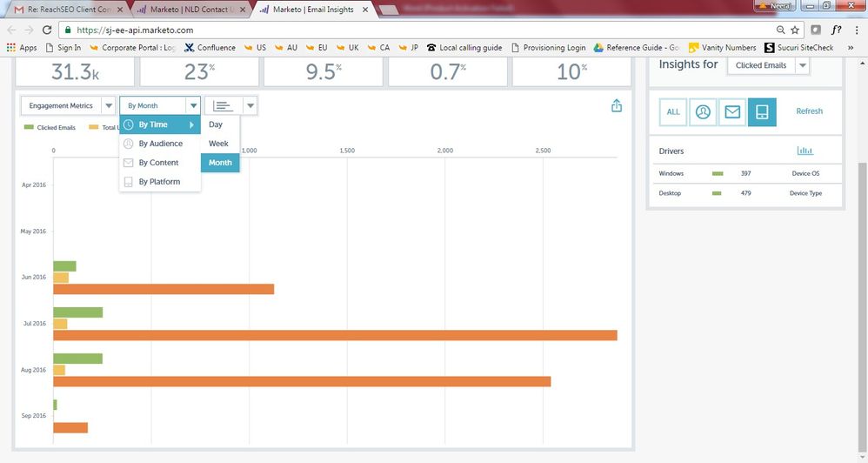Open the Drivers bar chart icon
This screenshot has height=463, width=868.
805,151
